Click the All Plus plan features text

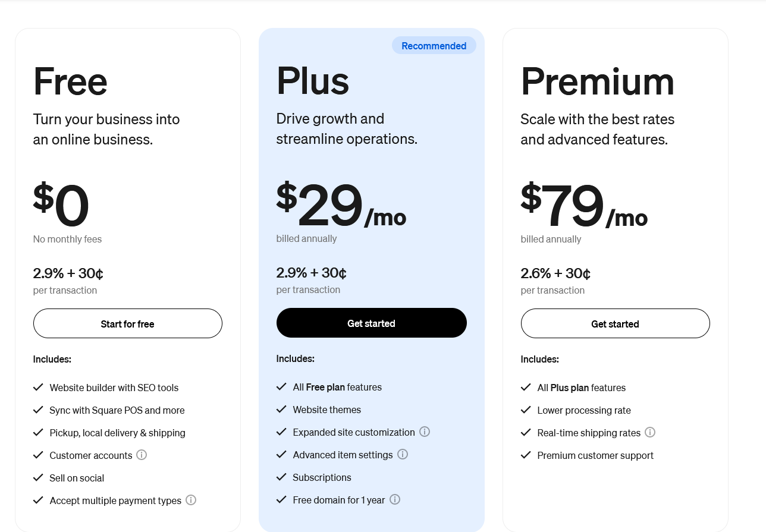tap(582, 388)
